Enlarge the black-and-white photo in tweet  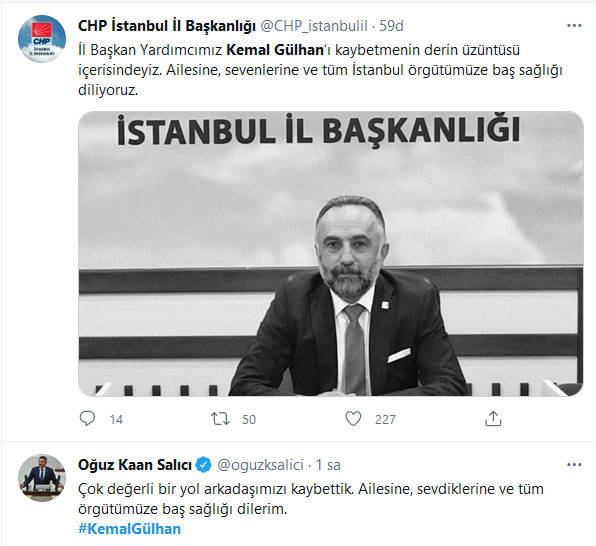pyautogui.click(x=331, y=254)
